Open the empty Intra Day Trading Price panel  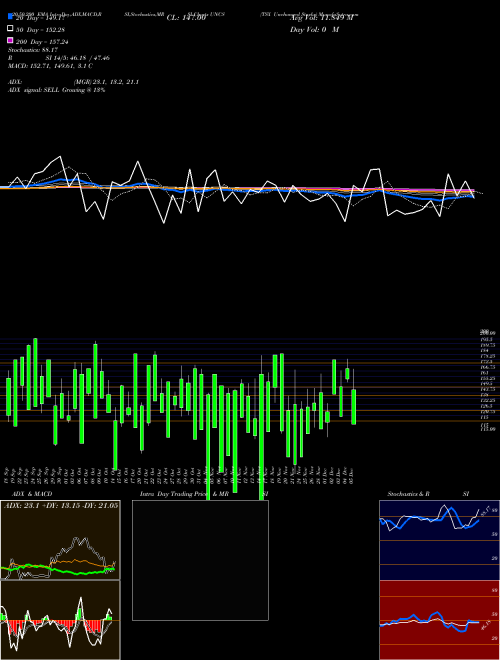pyautogui.click(x=200, y=560)
